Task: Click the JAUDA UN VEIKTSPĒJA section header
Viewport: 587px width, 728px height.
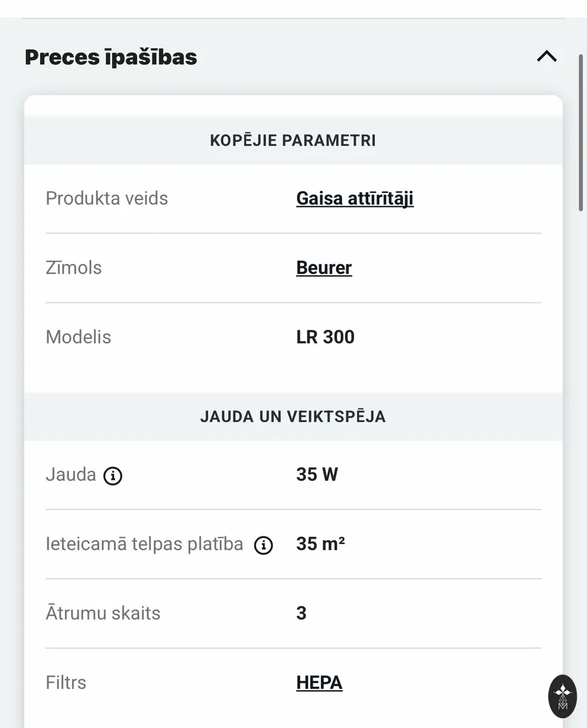Action: coord(293,417)
